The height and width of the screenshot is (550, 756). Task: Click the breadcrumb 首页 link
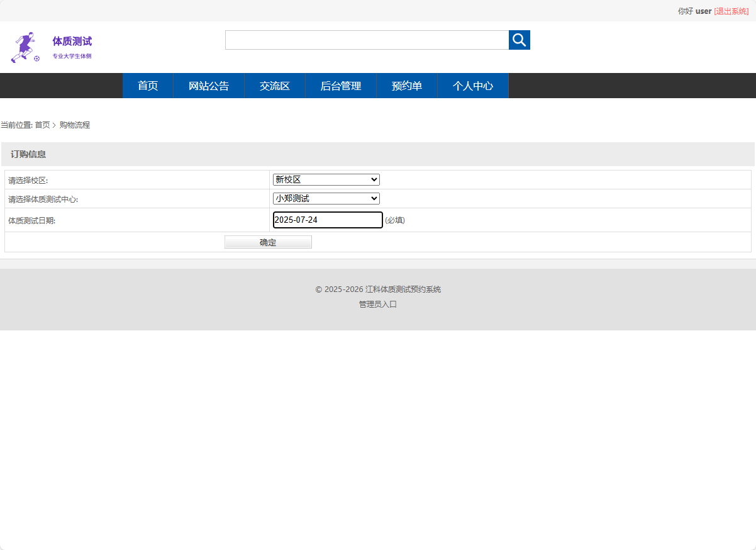coord(42,125)
